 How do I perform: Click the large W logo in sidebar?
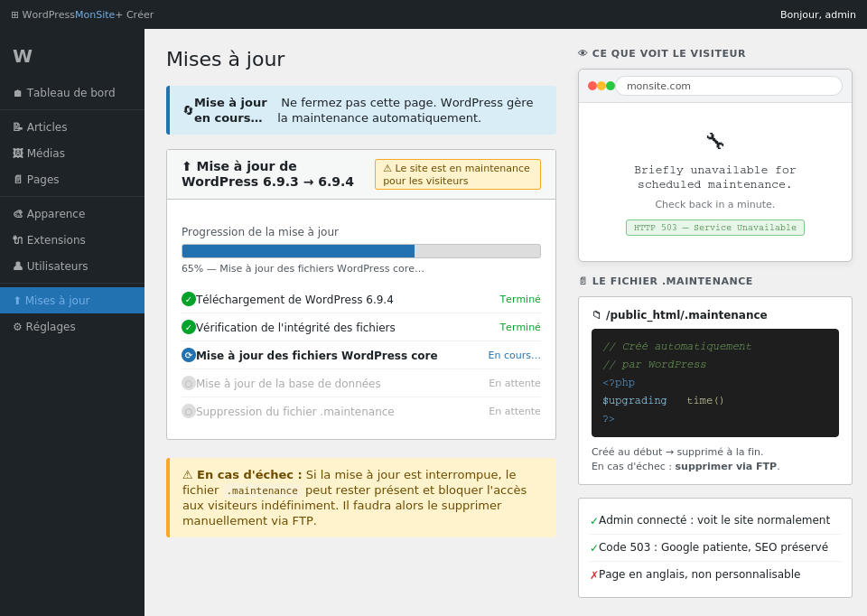[x=23, y=56]
